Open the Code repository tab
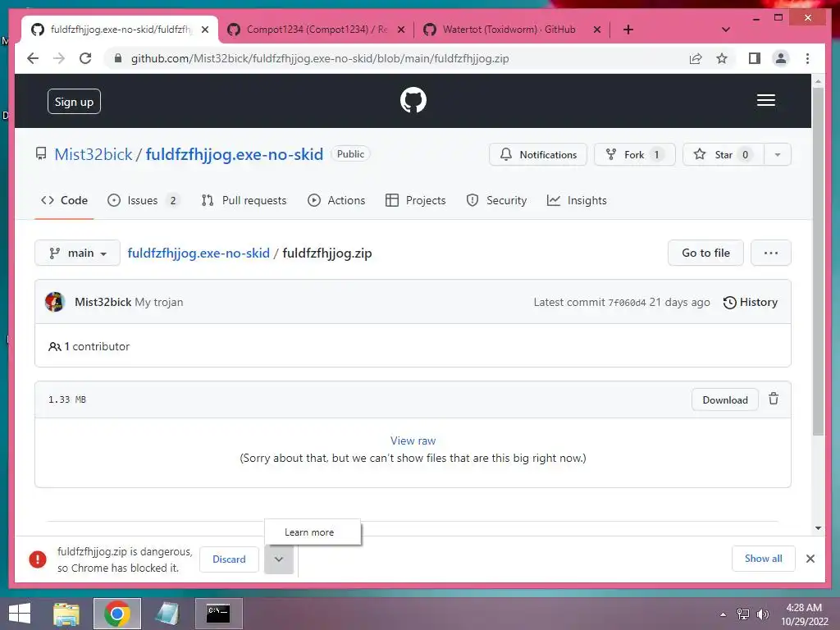 pyautogui.click(x=64, y=200)
